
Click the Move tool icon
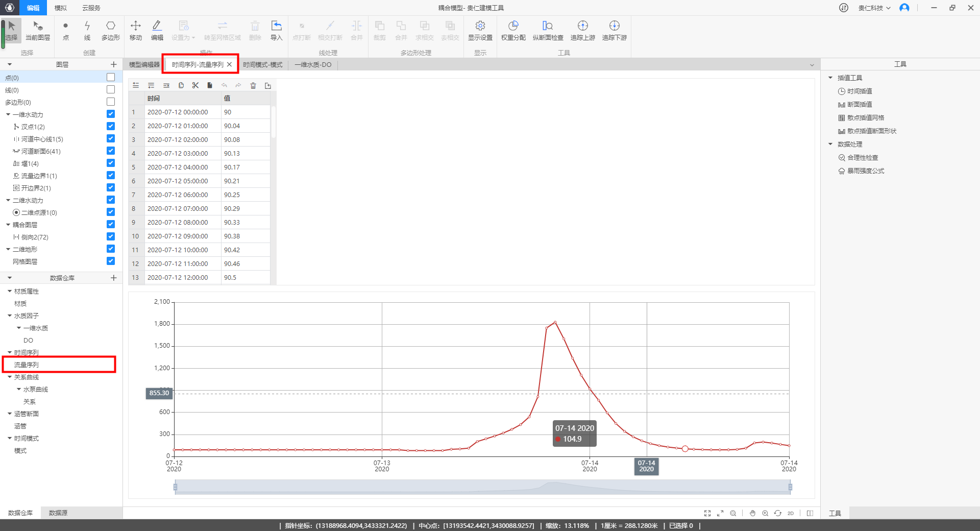tap(136, 30)
